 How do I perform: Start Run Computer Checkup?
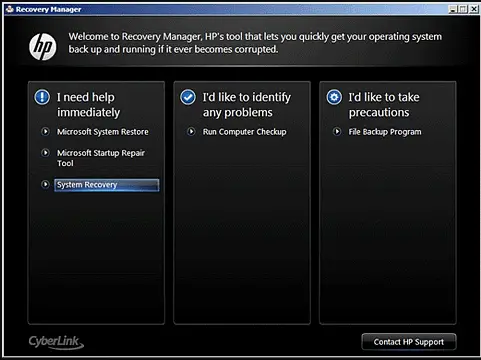[244, 132]
